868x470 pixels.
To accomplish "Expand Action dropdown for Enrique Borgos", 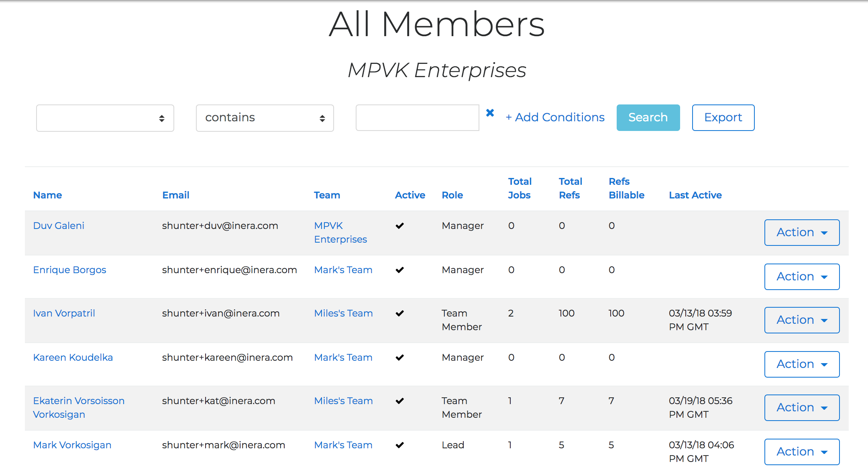I will pyautogui.click(x=802, y=277).
